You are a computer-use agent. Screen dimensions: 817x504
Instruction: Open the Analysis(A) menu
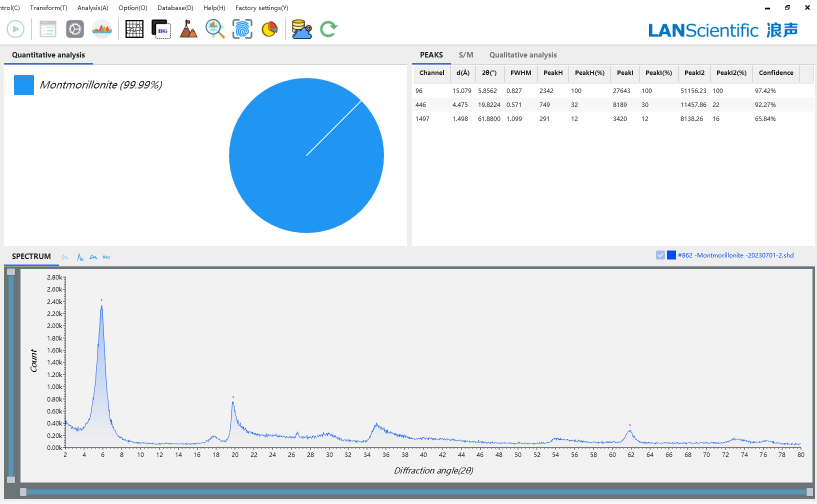coord(92,7)
